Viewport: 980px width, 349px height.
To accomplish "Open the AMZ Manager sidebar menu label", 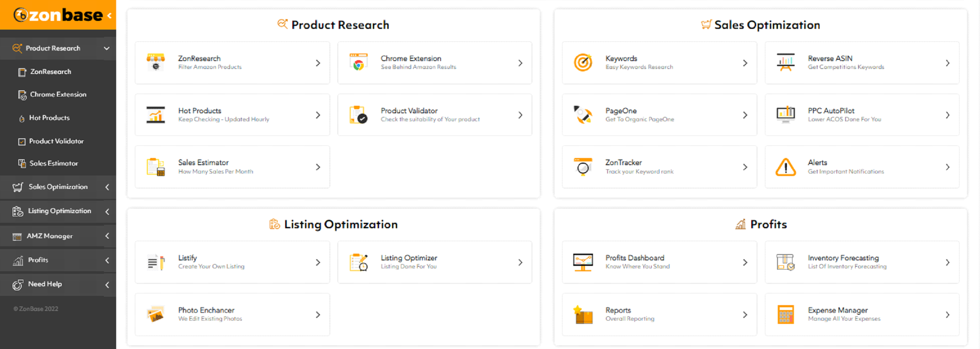I will [50, 236].
